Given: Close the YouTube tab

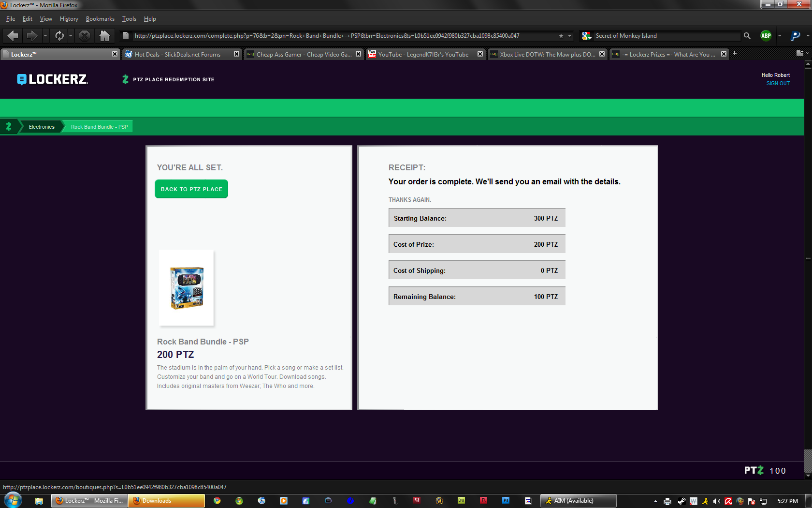Looking at the screenshot, I should [480, 54].
